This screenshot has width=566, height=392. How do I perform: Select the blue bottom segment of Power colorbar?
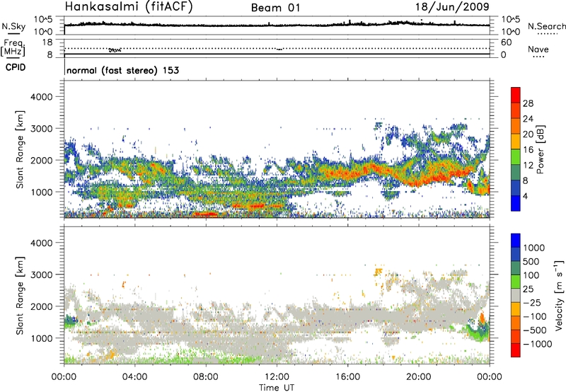516,204
